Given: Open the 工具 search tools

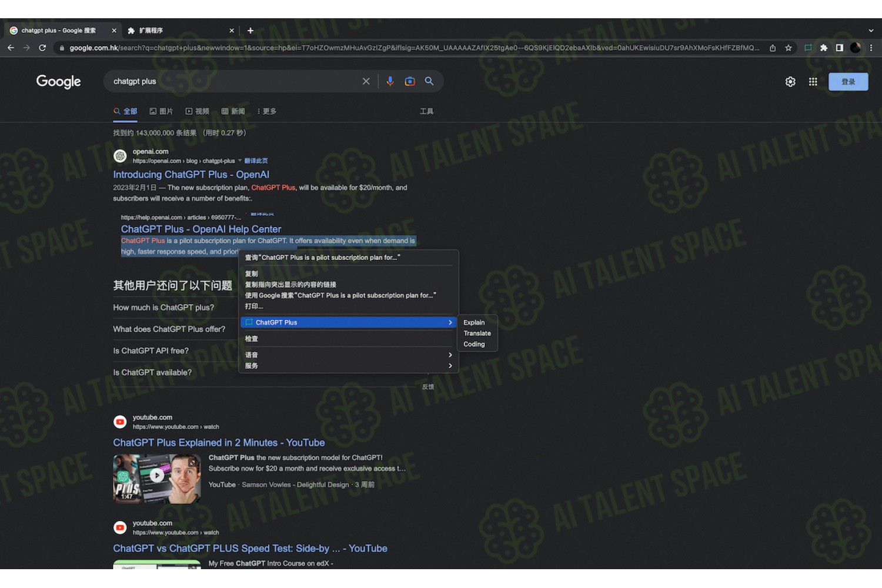Looking at the screenshot, I should coord(426,111).
